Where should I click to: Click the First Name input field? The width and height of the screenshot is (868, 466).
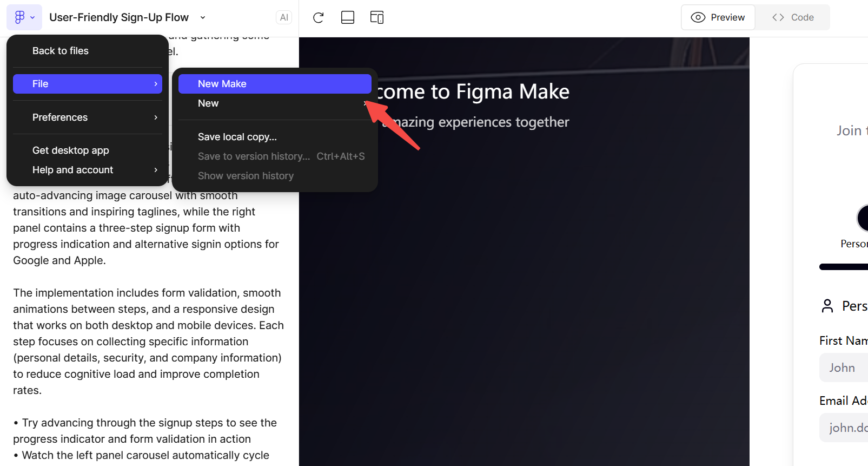click(x=844, y=368)
